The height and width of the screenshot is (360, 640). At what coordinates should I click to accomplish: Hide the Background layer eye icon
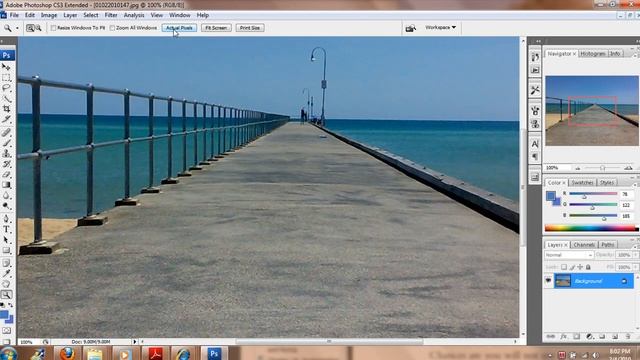548,281
